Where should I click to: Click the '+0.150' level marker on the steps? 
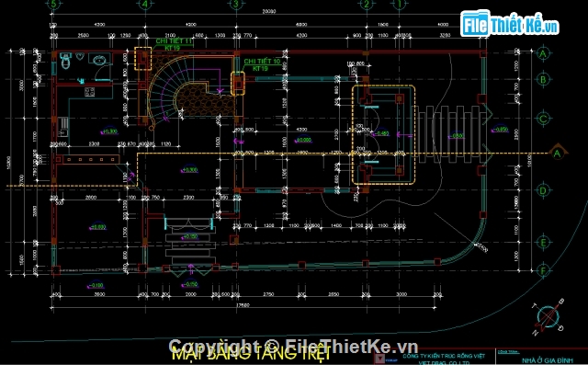pyautogui.click(x=189, y=236)
